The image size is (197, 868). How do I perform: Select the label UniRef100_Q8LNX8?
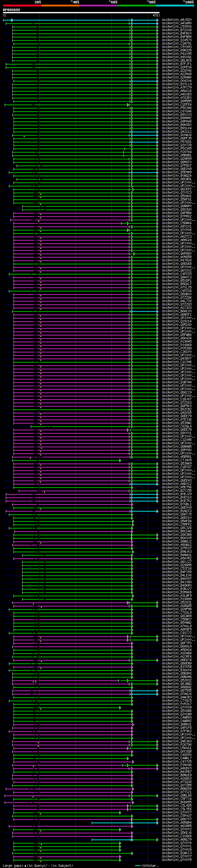pyautogui.click(x=177, y=60)
